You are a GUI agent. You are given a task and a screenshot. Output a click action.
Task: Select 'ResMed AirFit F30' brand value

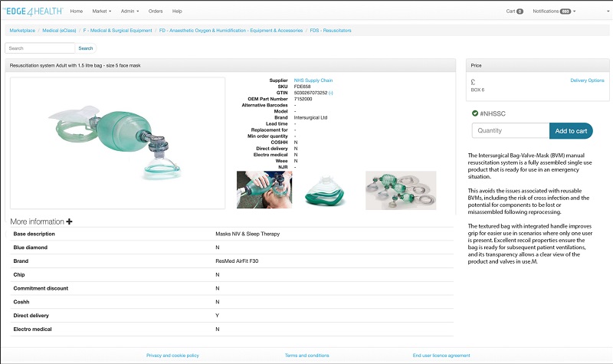[237, 261]
